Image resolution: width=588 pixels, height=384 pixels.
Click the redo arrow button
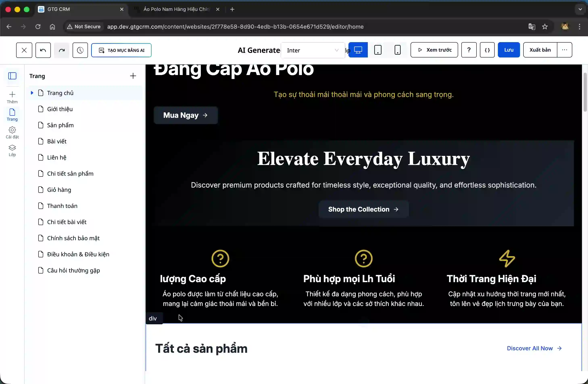(62, 50)
